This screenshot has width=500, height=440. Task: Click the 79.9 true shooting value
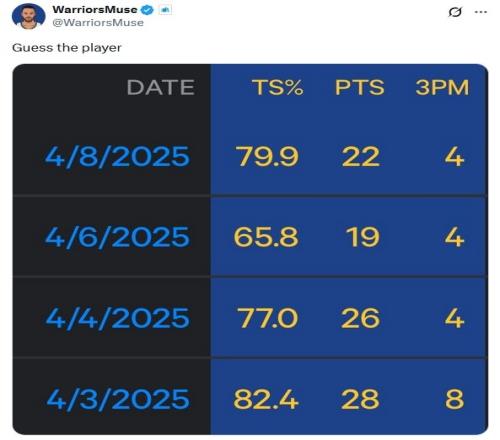[267, 157]
